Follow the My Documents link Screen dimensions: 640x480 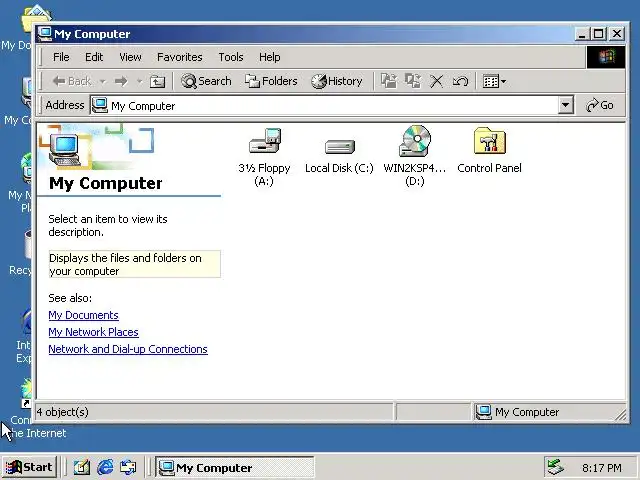coord(83,315)
